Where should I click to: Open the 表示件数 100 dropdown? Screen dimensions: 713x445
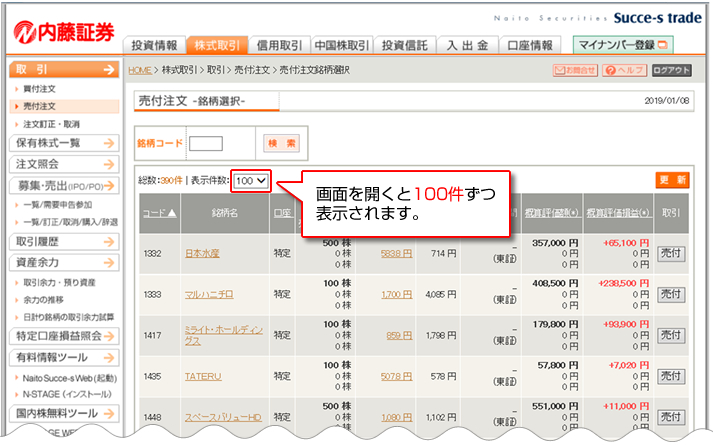[250, 180]
